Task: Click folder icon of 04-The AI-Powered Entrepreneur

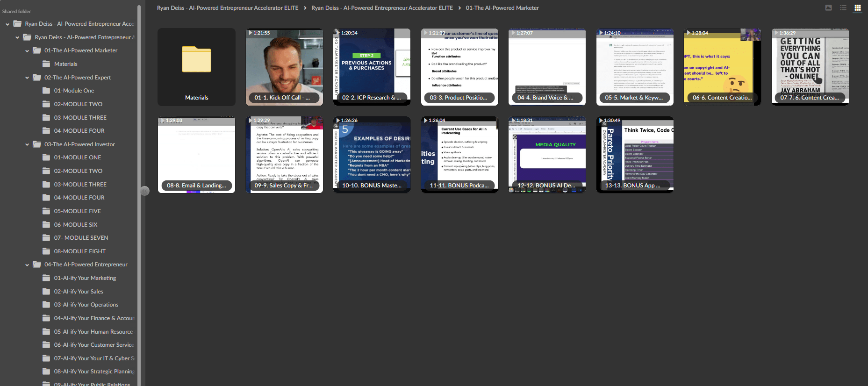Action: (37, 264)
